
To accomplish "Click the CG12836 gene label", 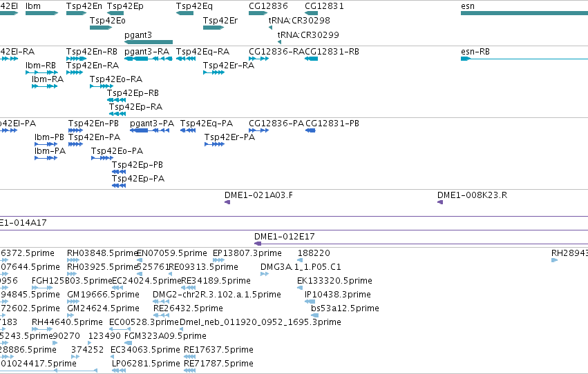I will pos(268,6).
